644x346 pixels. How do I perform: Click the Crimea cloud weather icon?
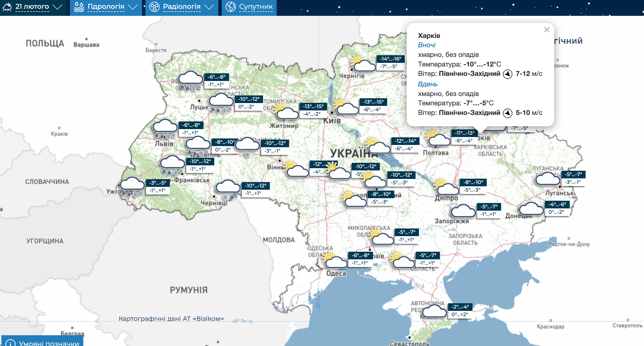click(434, 311)
